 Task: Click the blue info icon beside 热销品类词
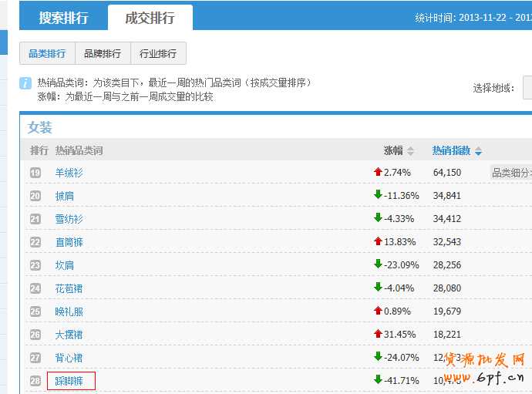click(25, 83)
